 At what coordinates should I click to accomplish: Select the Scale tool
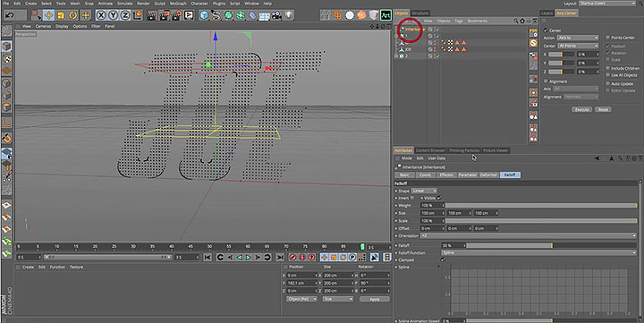coord(61,15)
